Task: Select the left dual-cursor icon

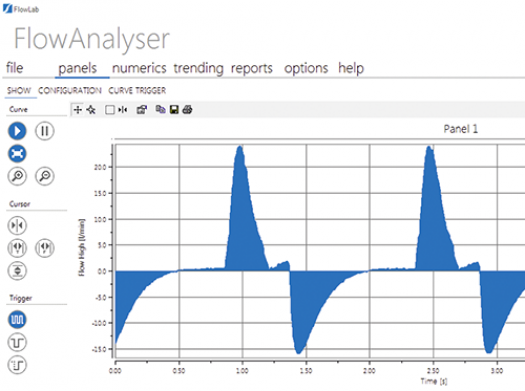Action: [x=17, y=248]
